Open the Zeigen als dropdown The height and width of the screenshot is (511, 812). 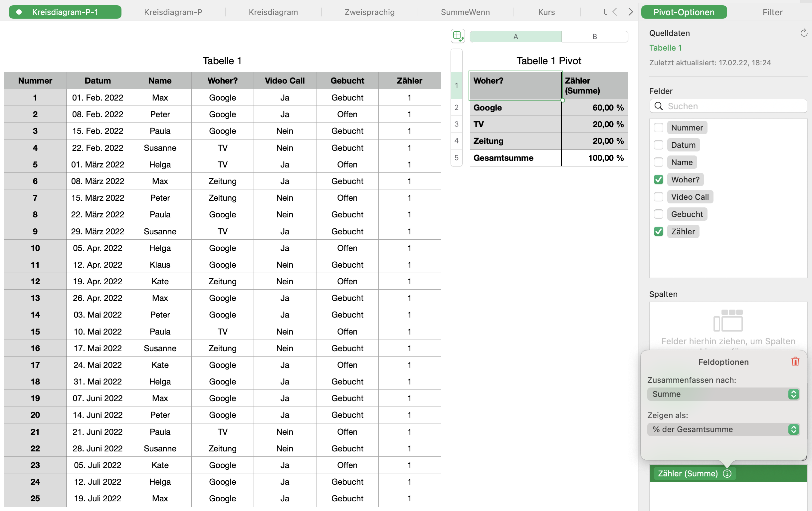[723, 429]
